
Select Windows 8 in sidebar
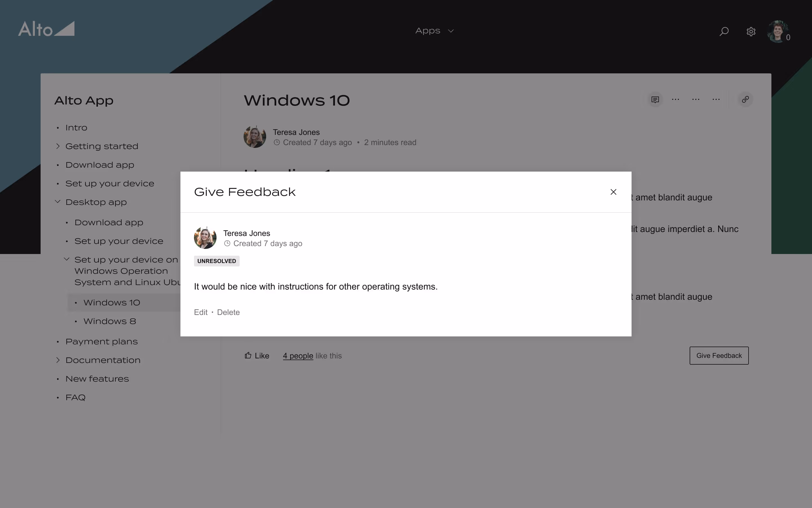(x=110, y=321)
